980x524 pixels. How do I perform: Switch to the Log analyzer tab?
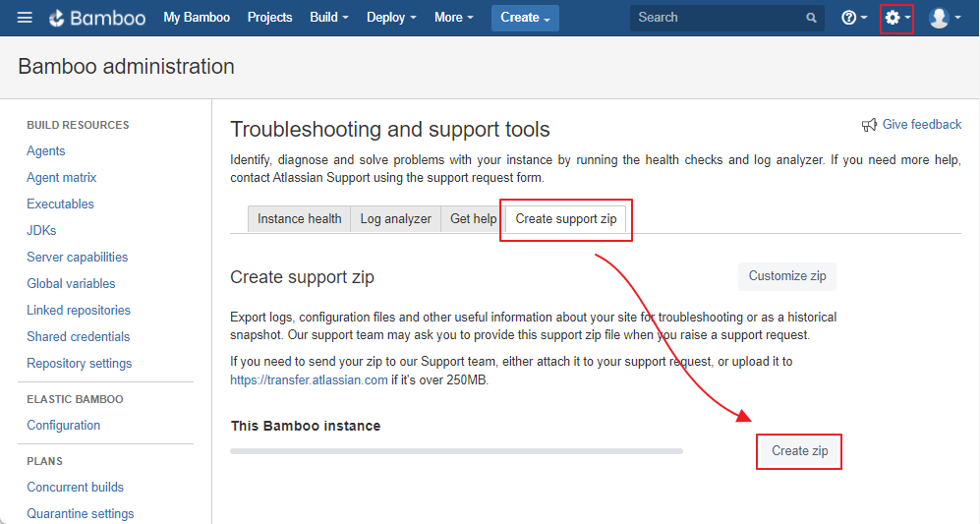[x=395, y=219]
